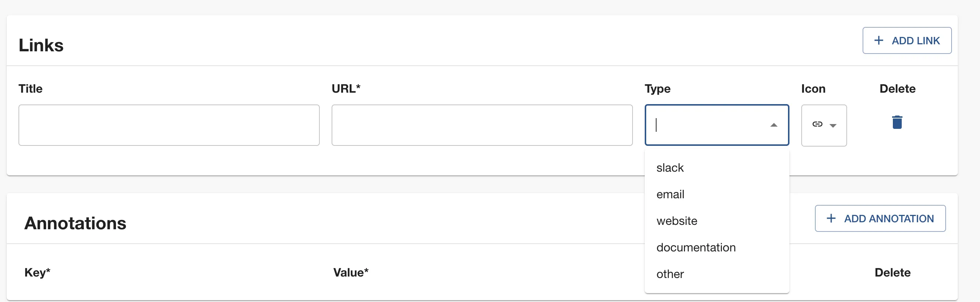Screen dimensions: 980x302
Task: Click the Value* column header
Action: click(351, 272)
